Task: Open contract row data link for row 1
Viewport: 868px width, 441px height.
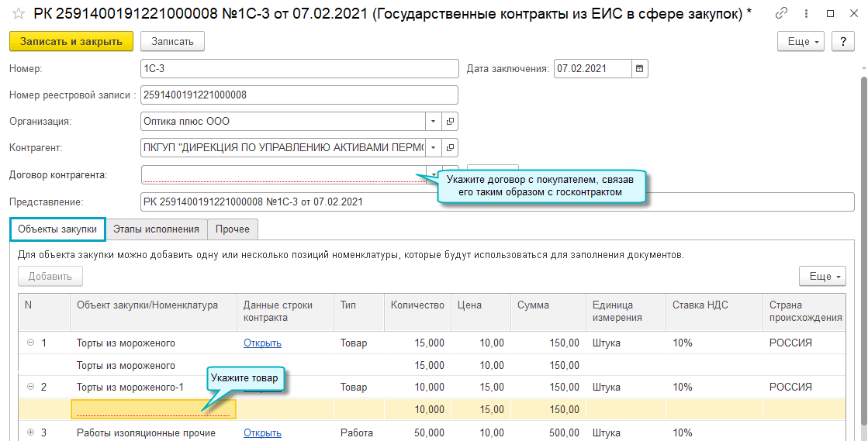Action: 262,343
